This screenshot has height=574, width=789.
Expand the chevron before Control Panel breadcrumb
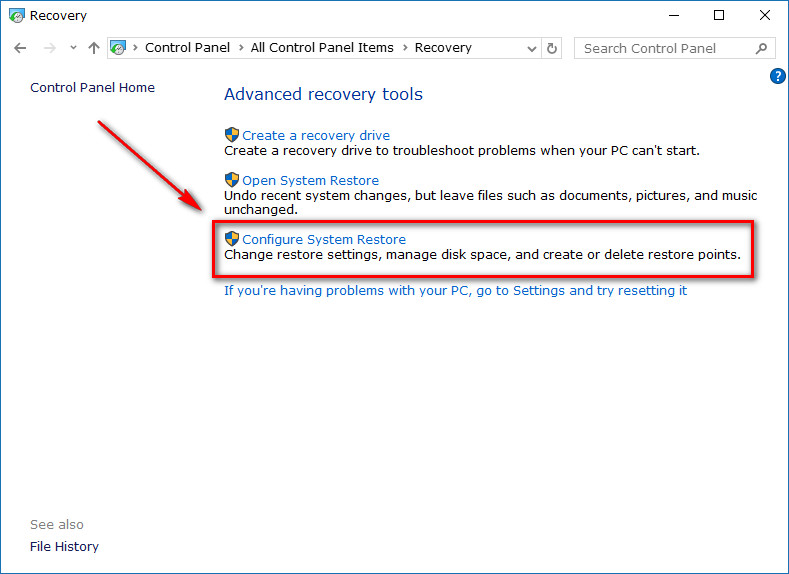[x=135, y=48]
